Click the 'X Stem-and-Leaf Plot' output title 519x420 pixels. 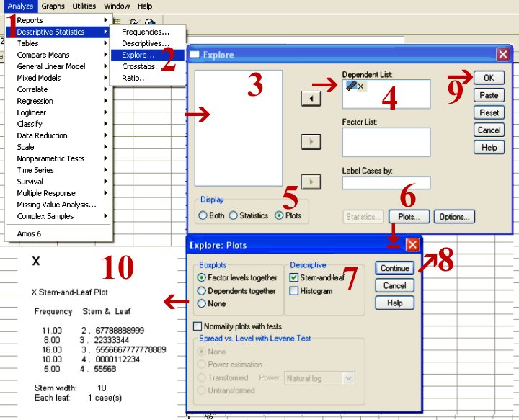[x=70, y=292]
